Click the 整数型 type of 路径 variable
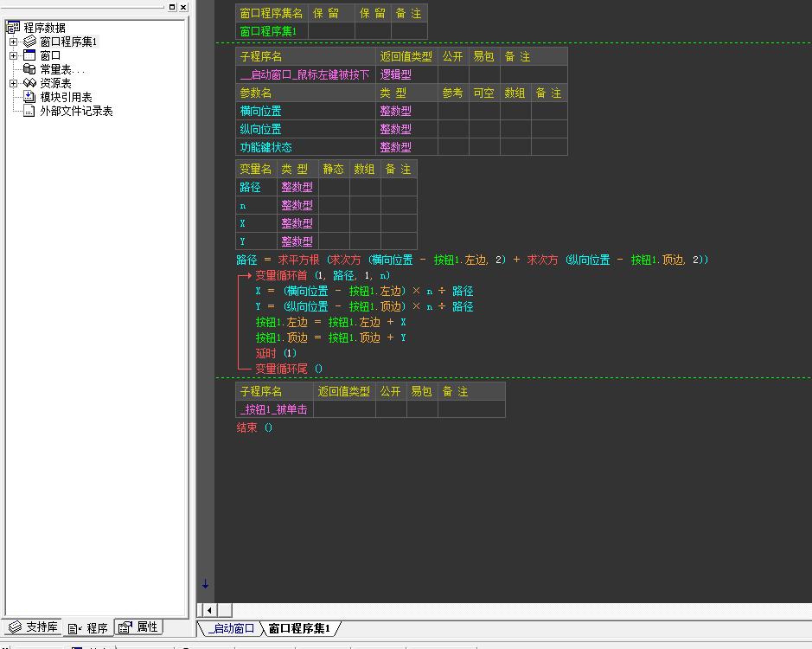This screenshot has width=812, height=649. click(x=297, y=187)
